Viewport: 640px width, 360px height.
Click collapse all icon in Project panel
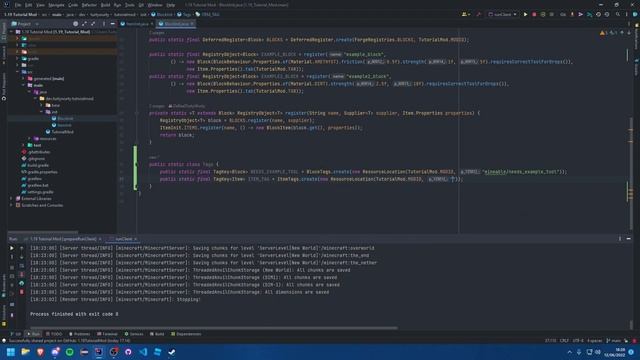pyautogui.click(x=93, y=24)
